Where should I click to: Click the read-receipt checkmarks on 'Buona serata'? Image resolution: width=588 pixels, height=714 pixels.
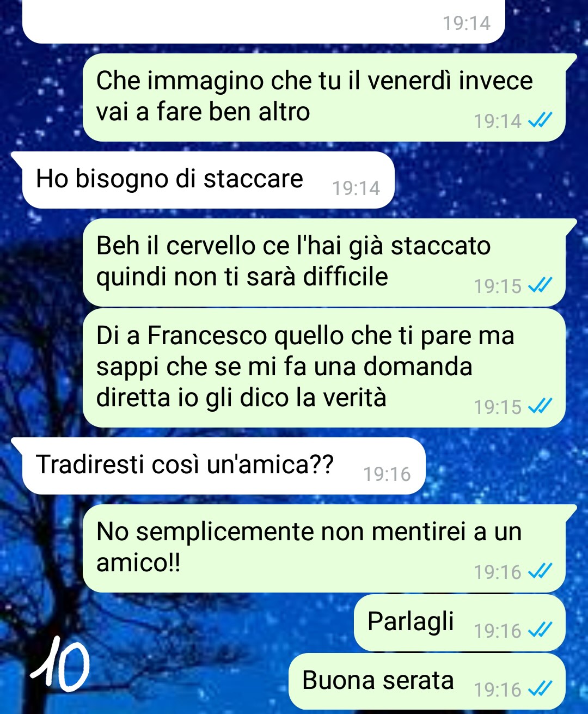click(540, 689)
